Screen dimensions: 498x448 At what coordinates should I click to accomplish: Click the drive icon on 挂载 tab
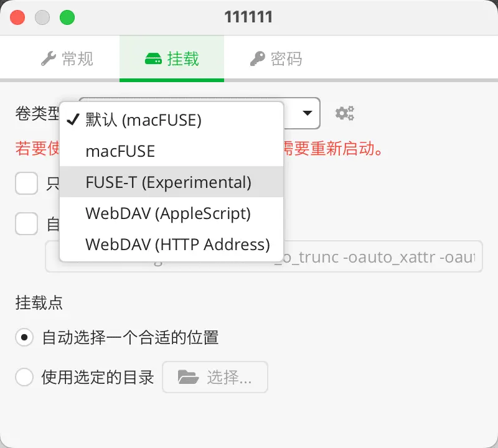[x=153, y=58]
